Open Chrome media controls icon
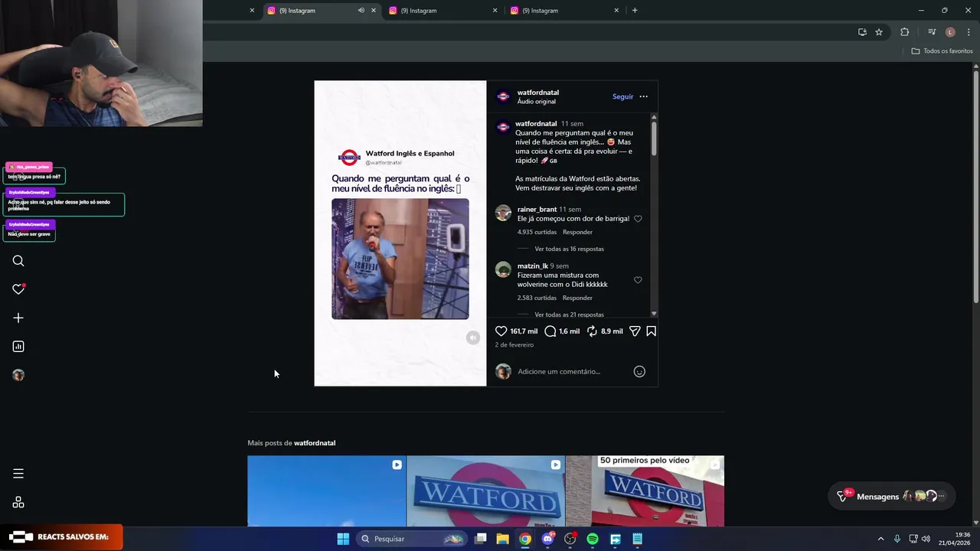Image resolution: width=980 pixels, height=551 pixels. tap(932, 32)
